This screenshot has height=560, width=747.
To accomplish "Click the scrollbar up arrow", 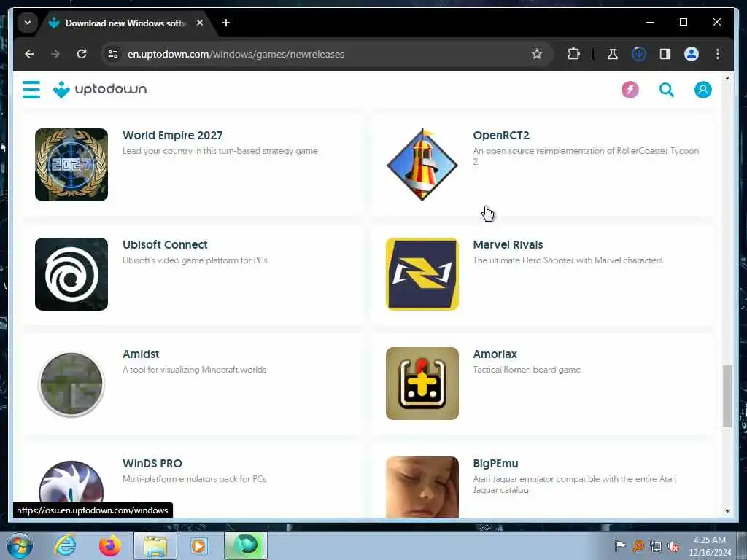I will 727,79.
